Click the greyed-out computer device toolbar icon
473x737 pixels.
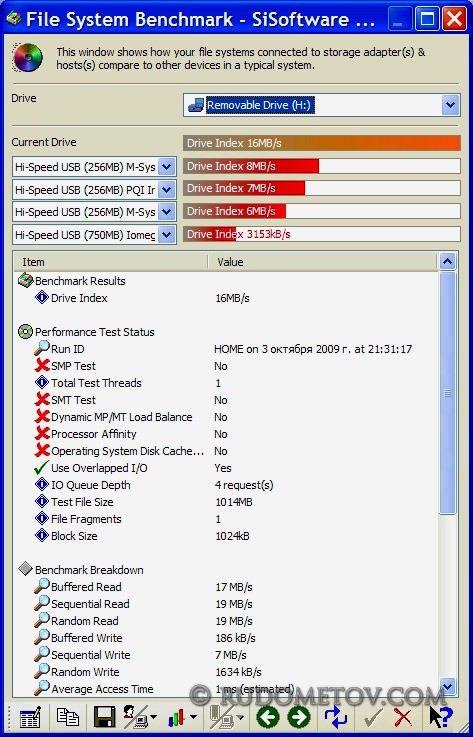pyautogui.click(x=222, y=717)
